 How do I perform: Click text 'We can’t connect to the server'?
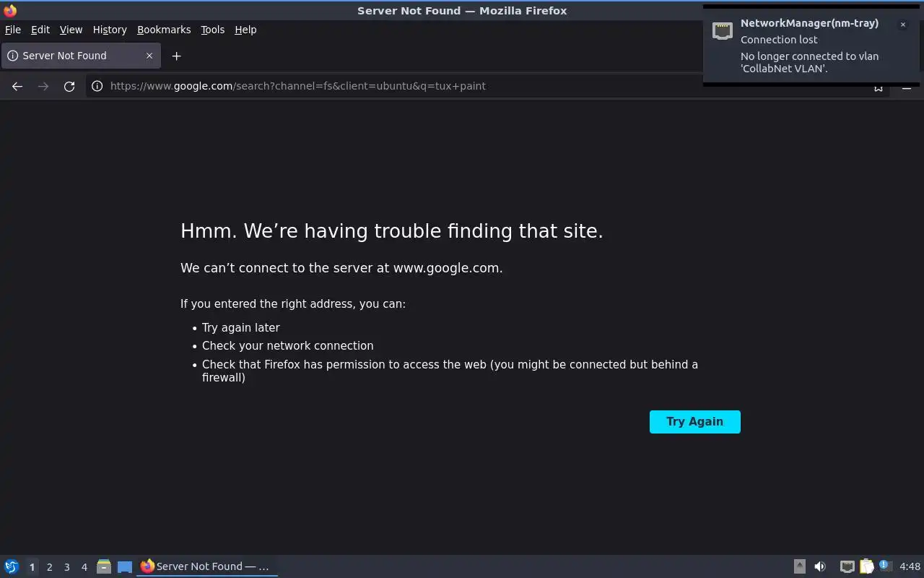341,268
